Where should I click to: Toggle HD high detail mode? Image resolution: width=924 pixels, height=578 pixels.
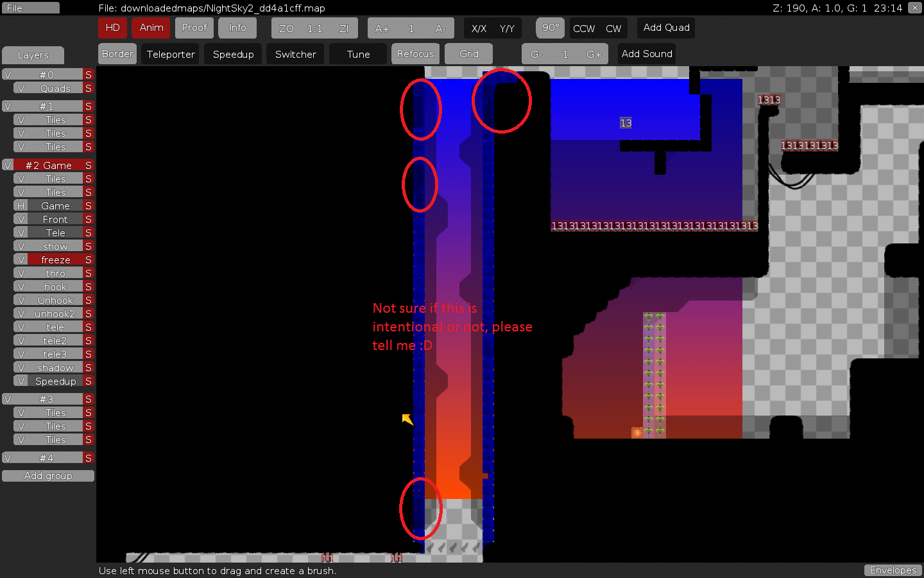coord(112,28)
